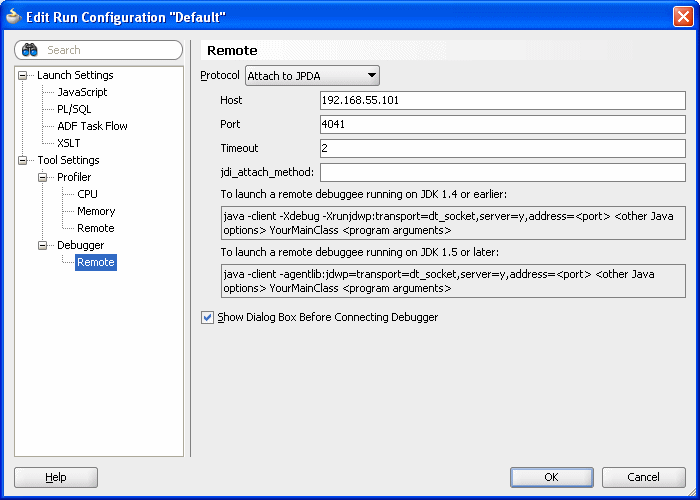This screenshot has height=500, width=700.
Task: Focus the Search field
Action: click(x=99, y=50)
